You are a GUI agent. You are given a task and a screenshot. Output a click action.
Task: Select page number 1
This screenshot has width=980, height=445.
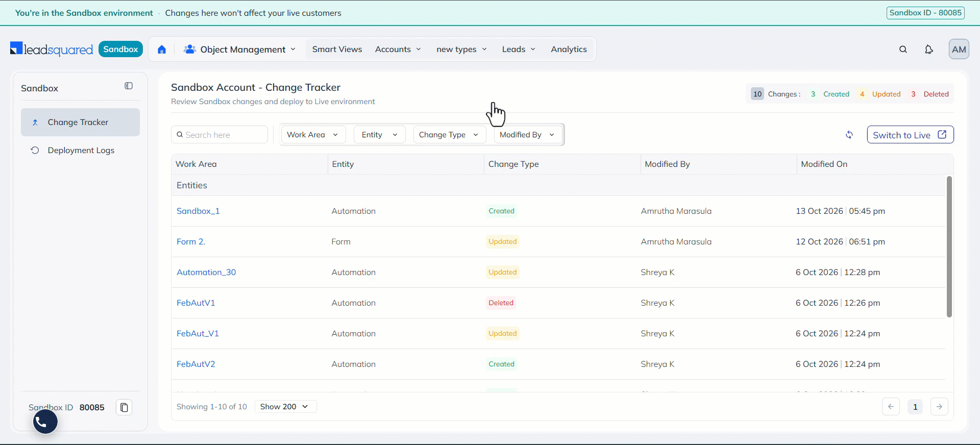915,407
